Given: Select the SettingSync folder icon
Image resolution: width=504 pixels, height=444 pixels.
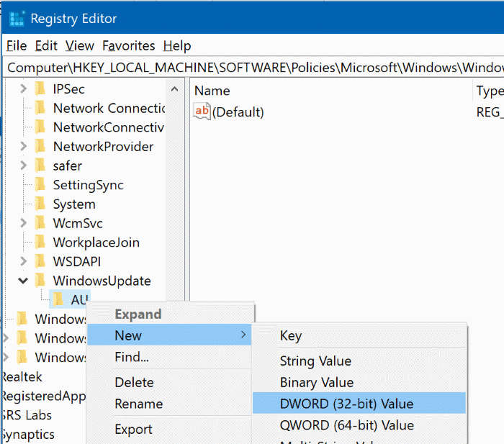Looking at the screenshot, I should click(40, 185).
